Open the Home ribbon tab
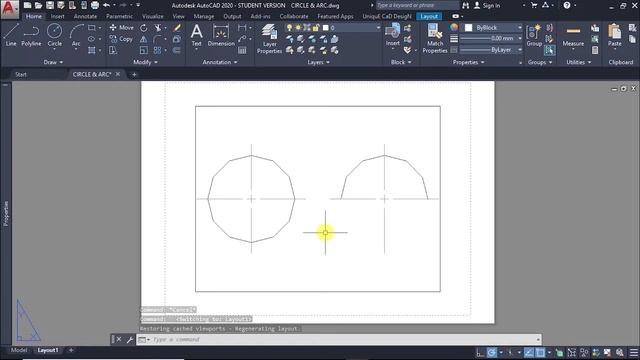 click(x=33, y=16)
